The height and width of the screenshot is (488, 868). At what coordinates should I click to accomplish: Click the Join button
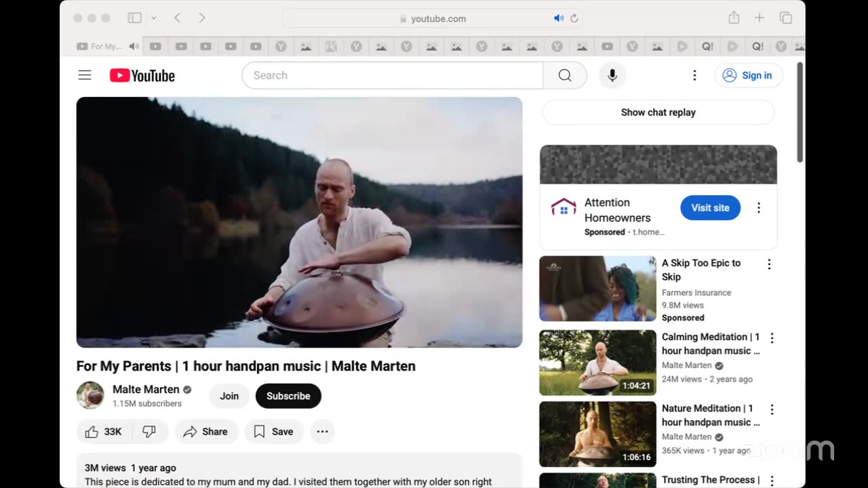click(229, 396)
